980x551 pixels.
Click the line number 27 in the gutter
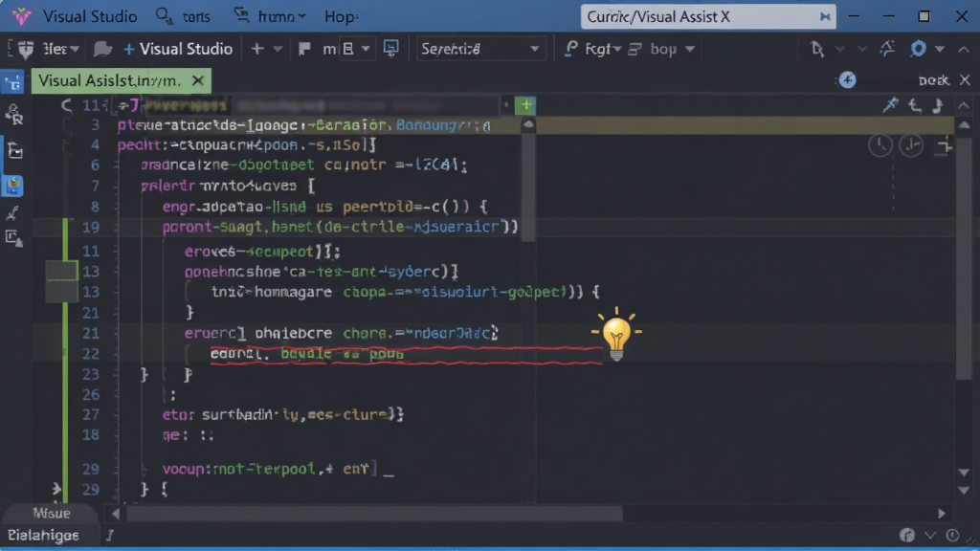tap(91, 415)
